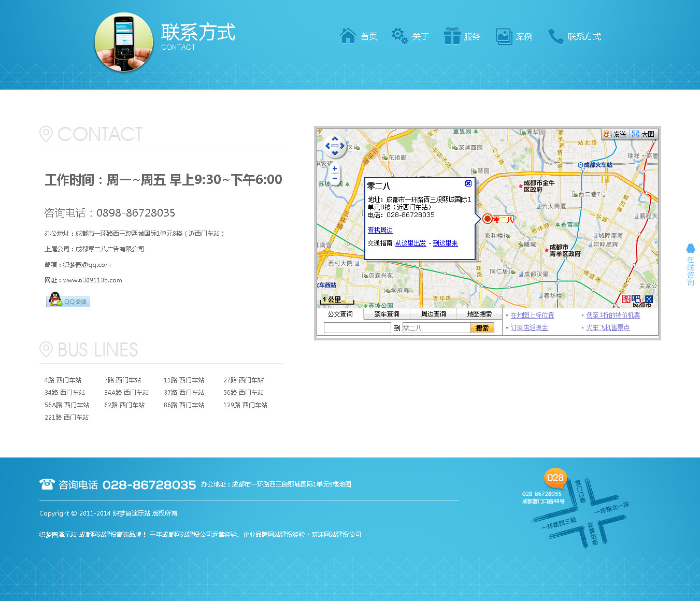700x601 pixels.
Task: Click the orange 搜索 search button
Action: [482, 328]
